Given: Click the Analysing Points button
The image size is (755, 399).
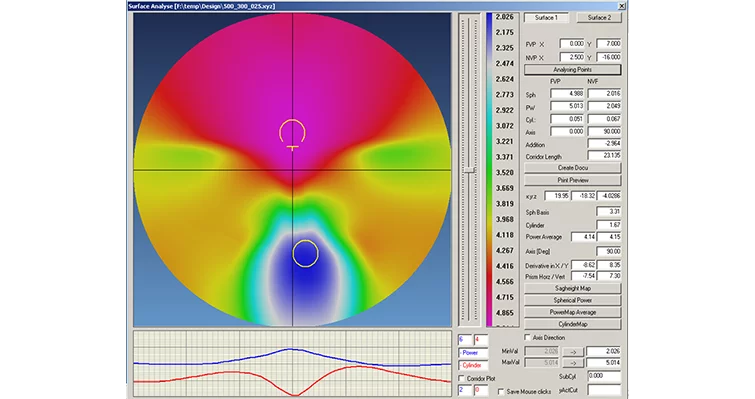Looking at the screenshot, I should coord(573,70).
